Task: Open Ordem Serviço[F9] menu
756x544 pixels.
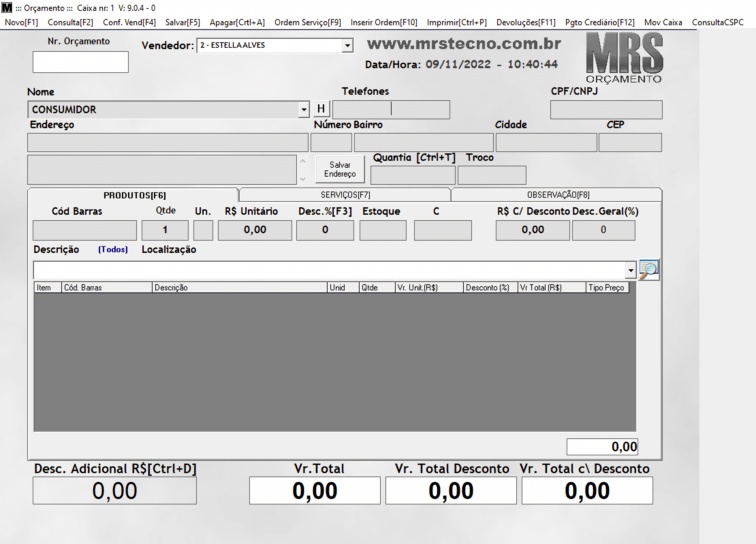Action: 308,22
